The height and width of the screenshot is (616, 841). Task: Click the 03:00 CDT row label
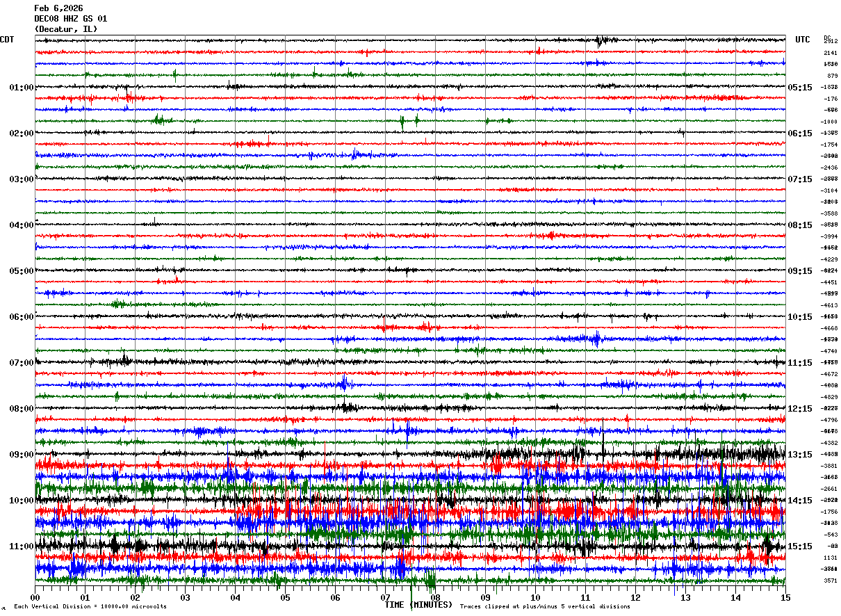[22, 179]
